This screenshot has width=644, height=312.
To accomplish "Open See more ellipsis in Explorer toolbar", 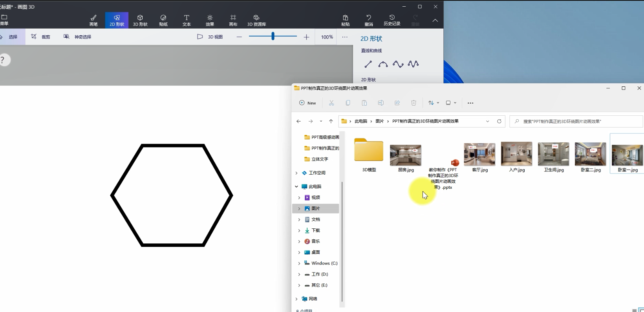I will tap(470, 103).
